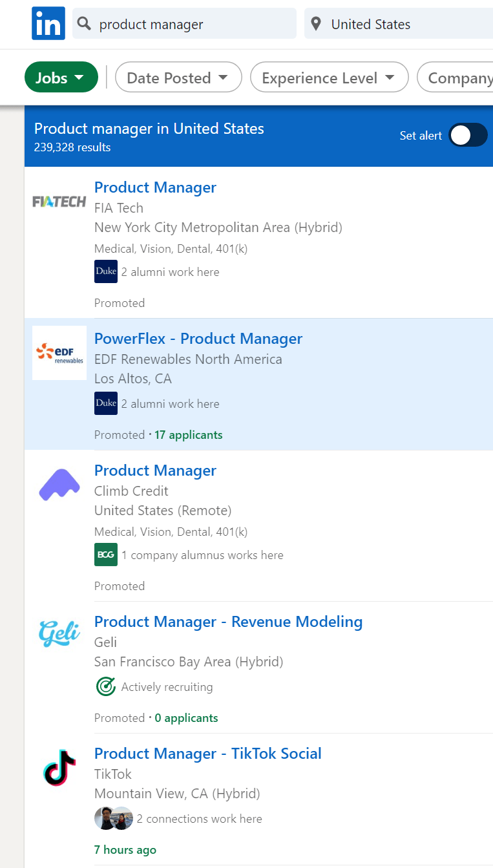493x868 pixels.
Task: Click EDF Renewables North America company name
Action: [188, 359]
